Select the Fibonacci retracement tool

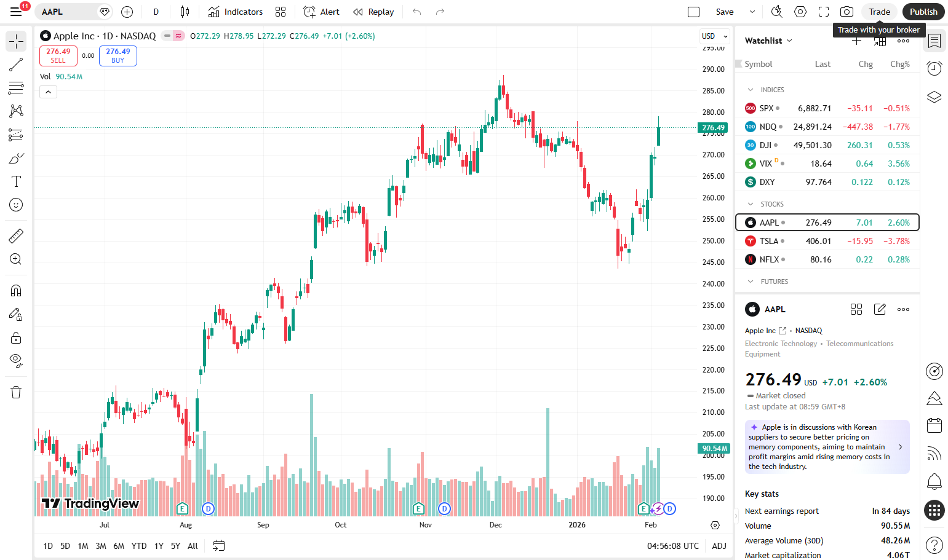tap(16, 88)
